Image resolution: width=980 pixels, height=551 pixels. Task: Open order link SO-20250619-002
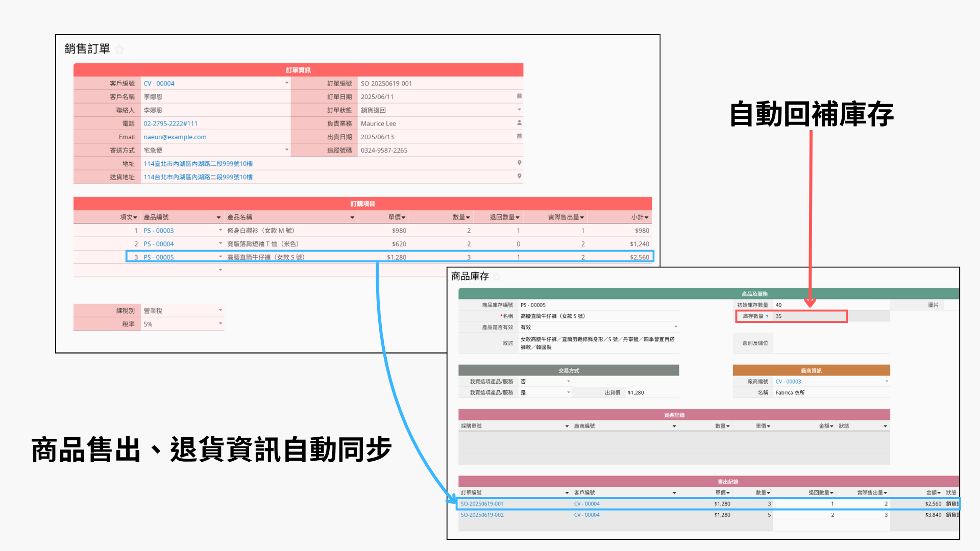click(x=482, y=515)
